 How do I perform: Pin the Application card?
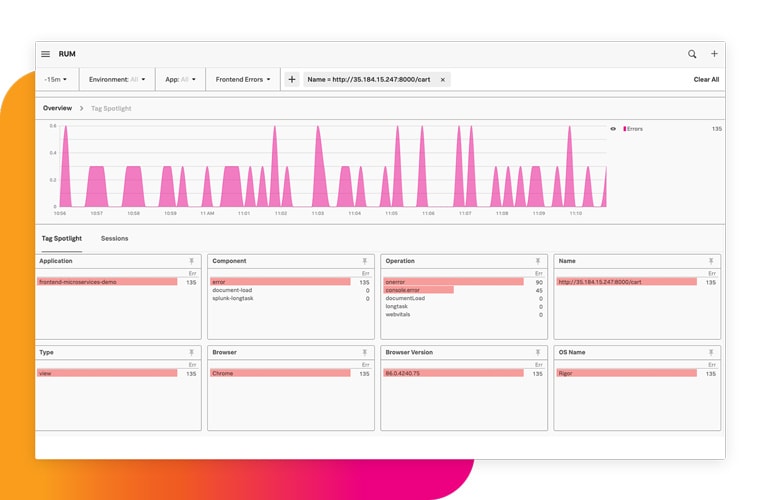[191, 261]
